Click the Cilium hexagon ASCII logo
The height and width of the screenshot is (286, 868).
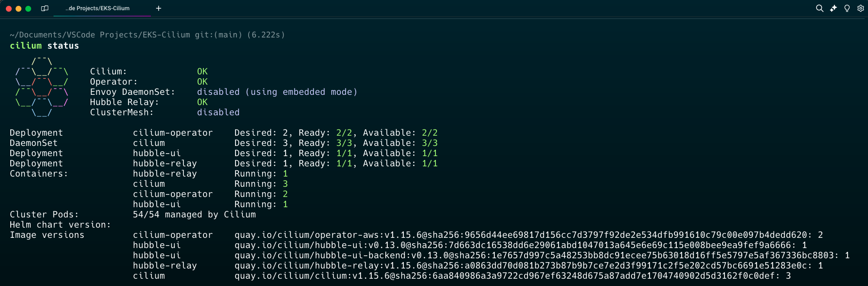point(42,87)
